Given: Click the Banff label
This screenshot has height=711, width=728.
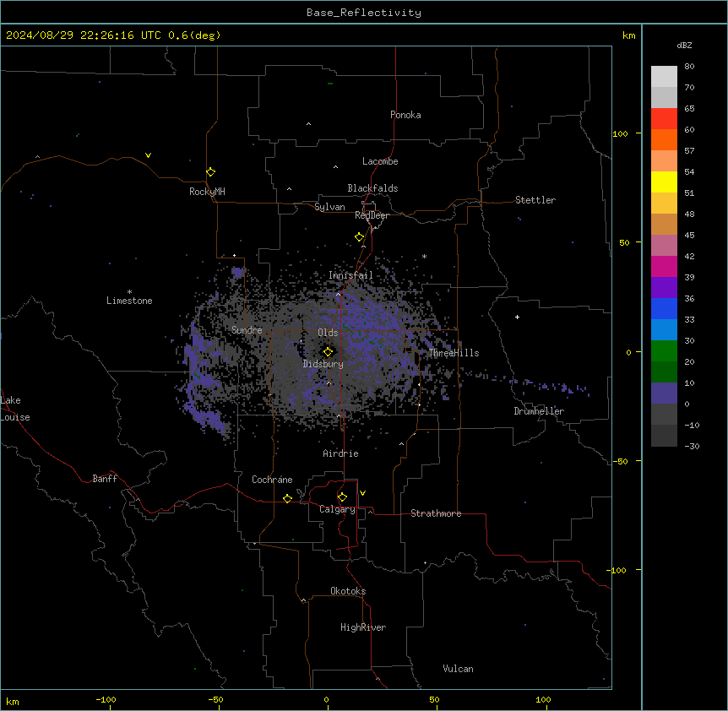Looking at the screenshot, I should [105, 479].
